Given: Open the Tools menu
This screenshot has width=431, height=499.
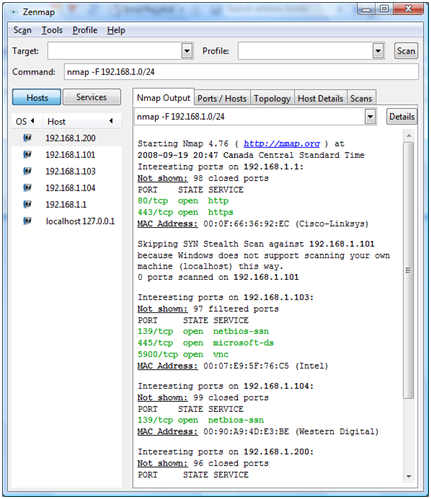Looking at the screenshot, I should pos(52,30).
